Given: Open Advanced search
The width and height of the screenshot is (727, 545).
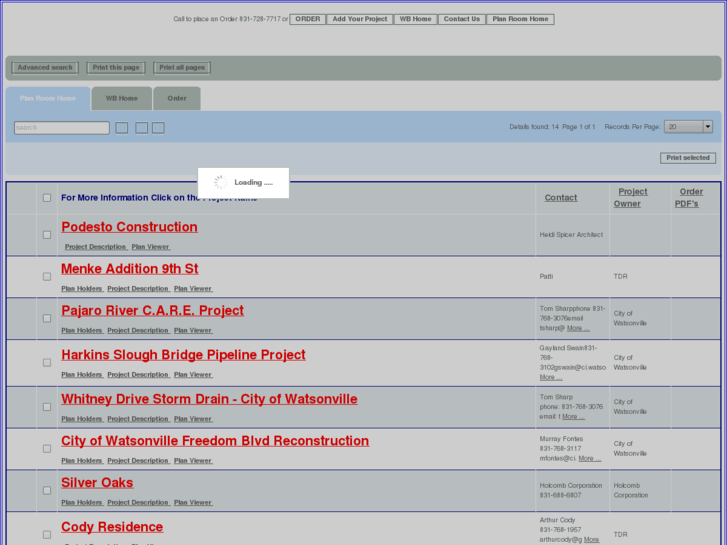Looking at the screenshot, I should click(x=45, y=68).
